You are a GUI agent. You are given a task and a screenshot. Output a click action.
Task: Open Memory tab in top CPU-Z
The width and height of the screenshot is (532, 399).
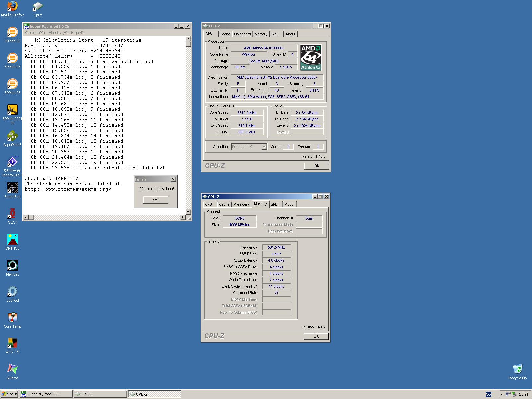coord(261,34)
